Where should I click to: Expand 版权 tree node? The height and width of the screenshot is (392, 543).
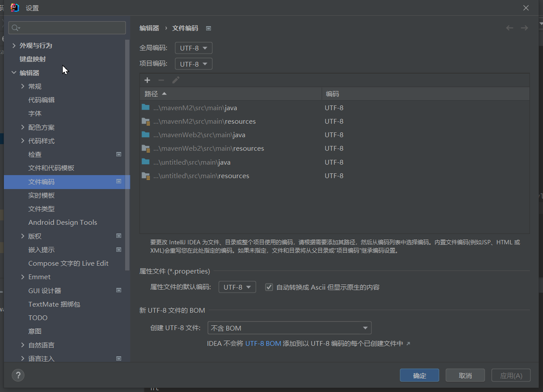23,236
